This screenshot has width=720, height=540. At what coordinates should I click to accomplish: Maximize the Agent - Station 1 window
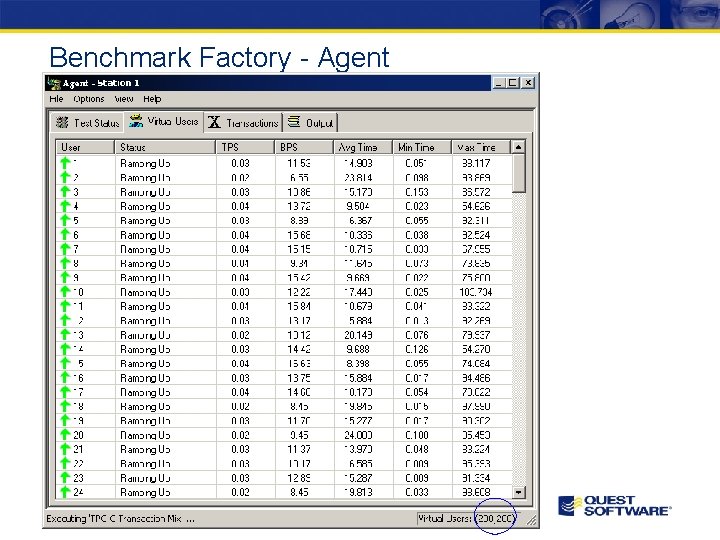click(x=512, y=83)
